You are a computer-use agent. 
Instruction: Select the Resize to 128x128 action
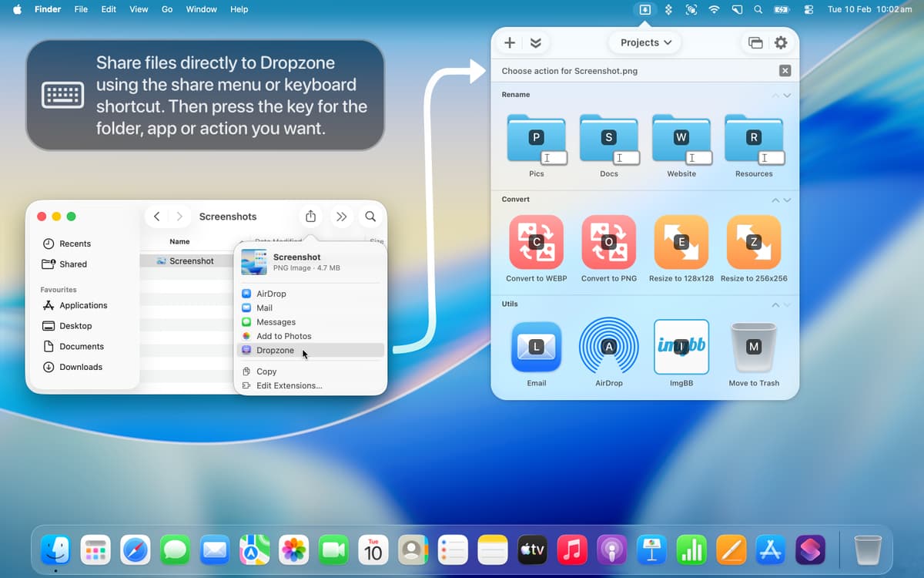tap(681, 242)
